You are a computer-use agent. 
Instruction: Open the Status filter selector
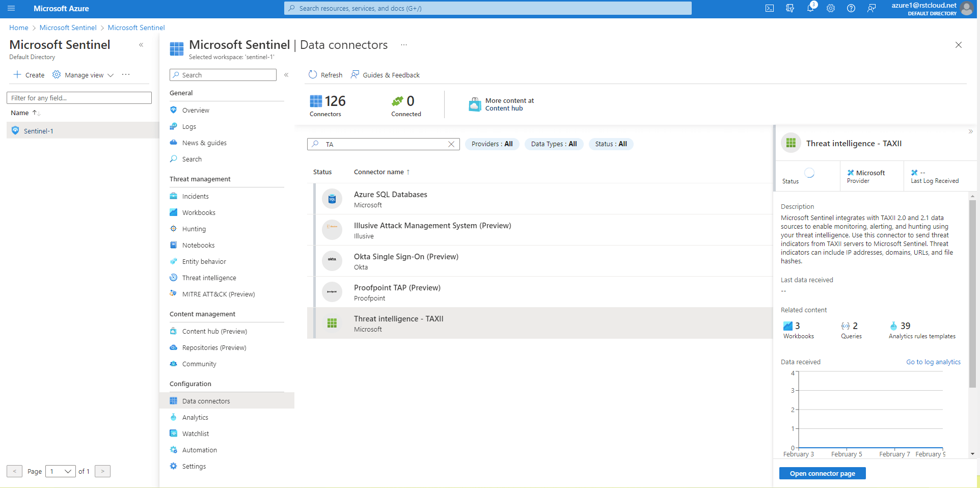pos(610,144)
